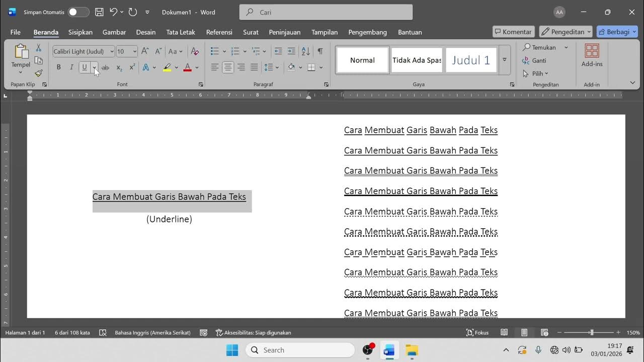Click the Pengeditan mode button
Viewport: 644px width, 362px height.
click(566, 32)
